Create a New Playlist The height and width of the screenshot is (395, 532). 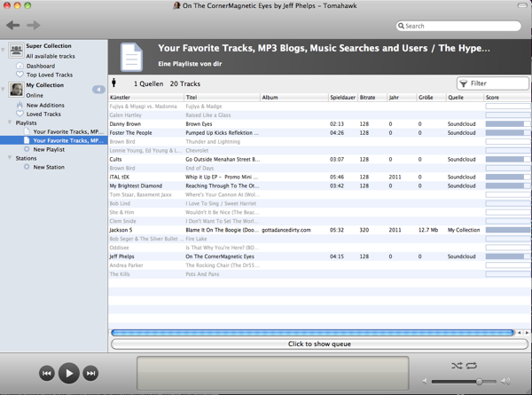tap(49, 149)
